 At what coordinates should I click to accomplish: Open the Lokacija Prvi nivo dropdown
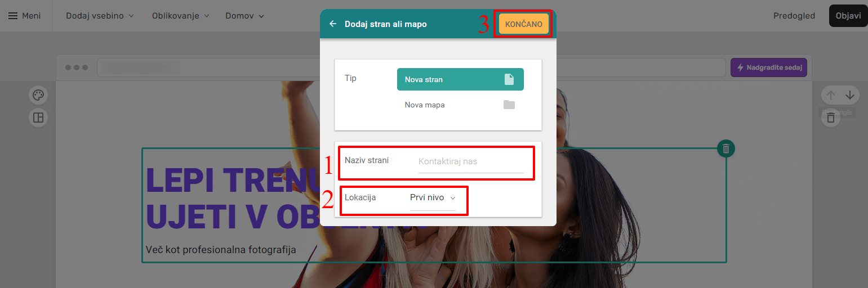point(433,198)
